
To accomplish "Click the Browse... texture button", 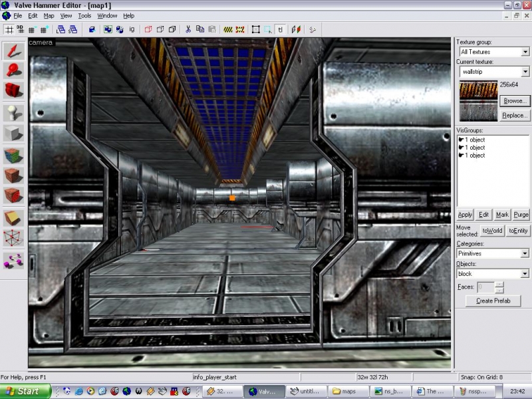I will (515, 101).
